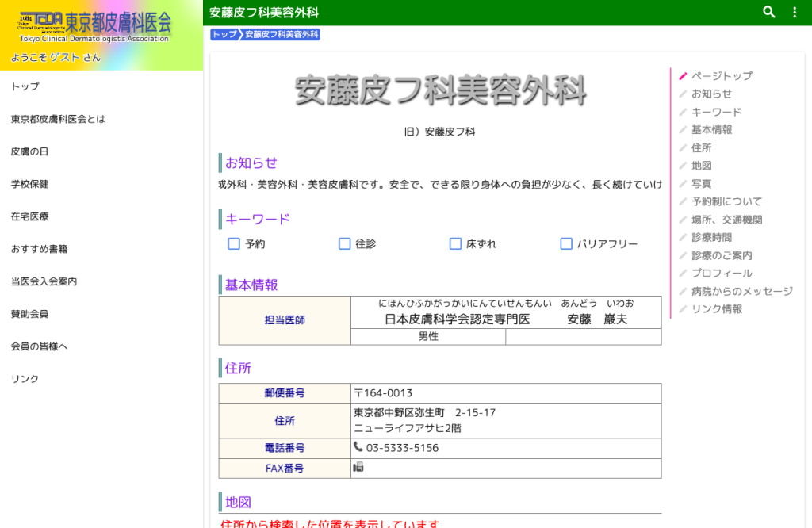
Task: Click the 安藤皮フ科美容外科 breadcrumb
Action: (x=282, y=34)
